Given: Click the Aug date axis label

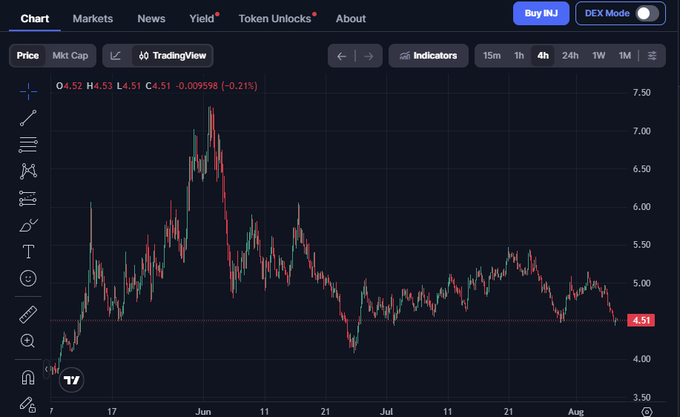Looking at the screenshot, I should 576,411.
